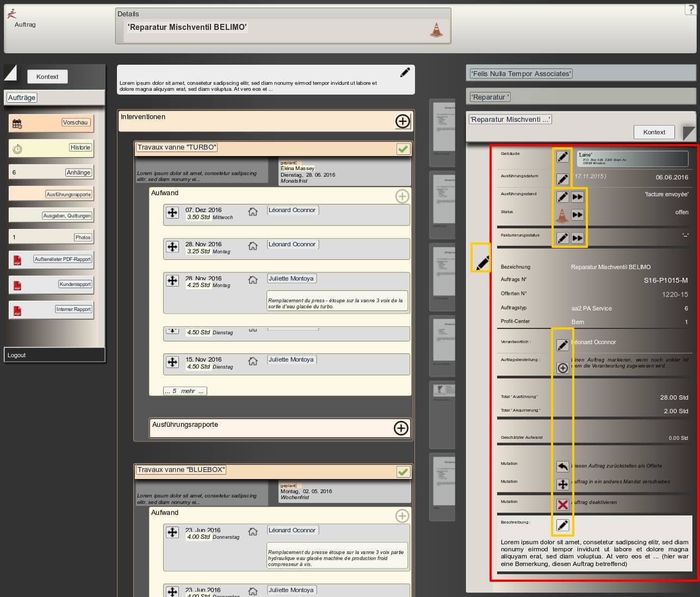This screenshot has width=700, height=597.
Task: Click the traffic cone Status icon
Action: (x=562, y=215)
